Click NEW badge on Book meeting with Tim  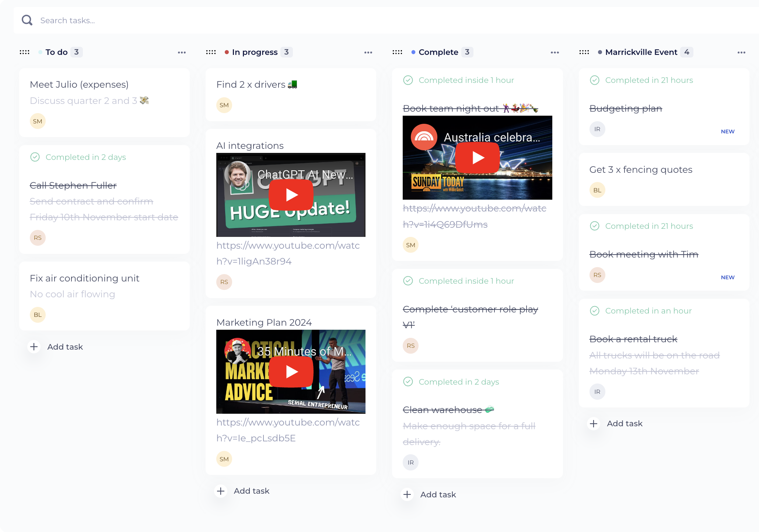[728, 277]
